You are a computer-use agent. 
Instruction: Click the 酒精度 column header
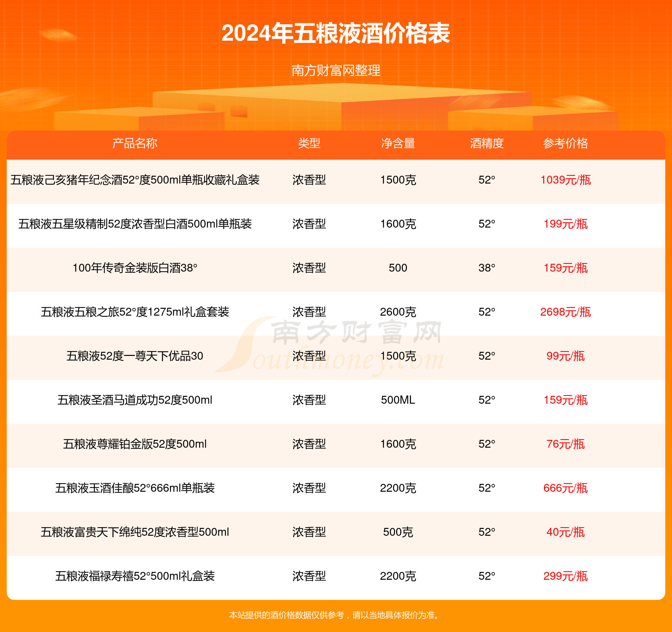487,143
